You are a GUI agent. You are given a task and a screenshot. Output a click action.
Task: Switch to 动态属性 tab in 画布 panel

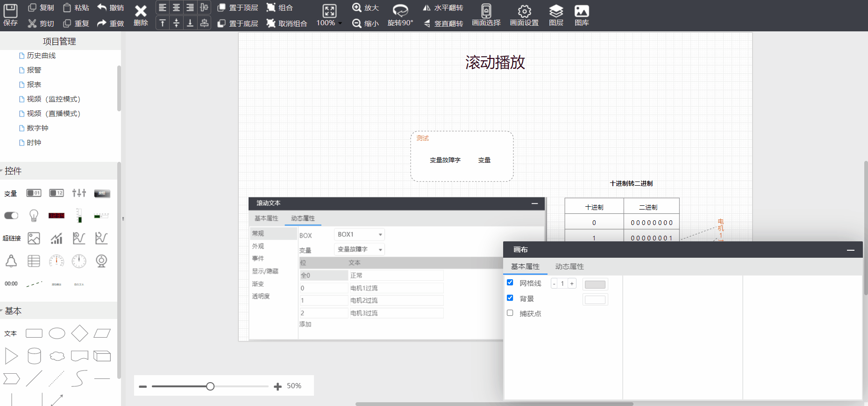(x=569, y=267)
